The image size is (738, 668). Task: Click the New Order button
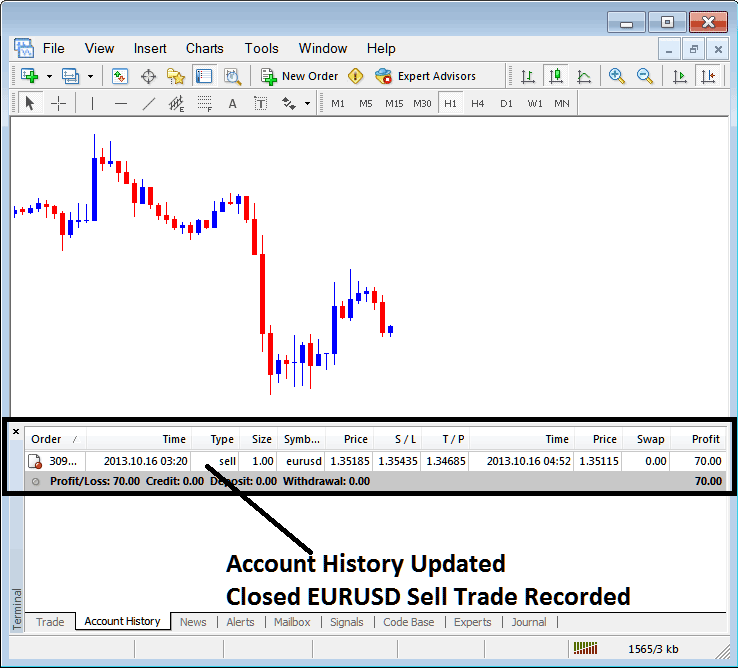click(x=300, y=76)
